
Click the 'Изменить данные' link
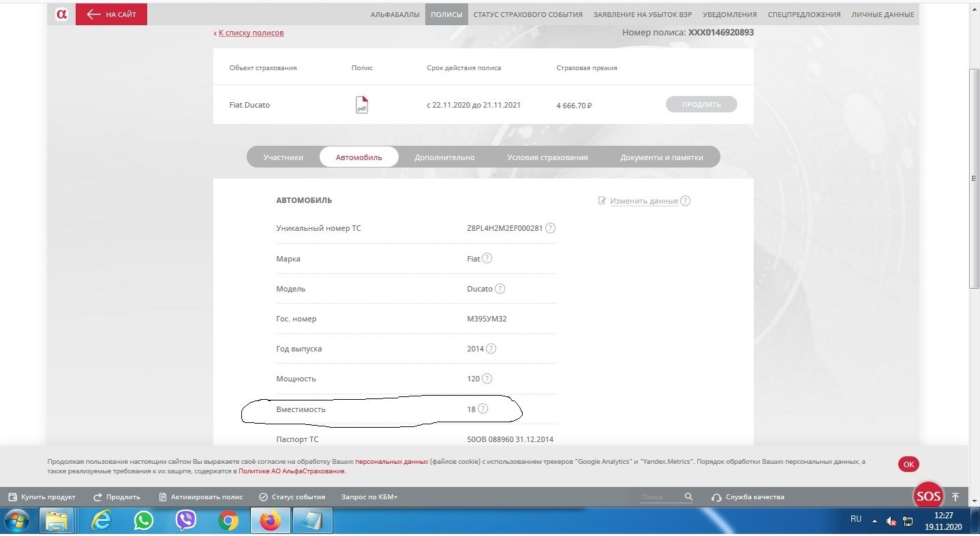pyautogui.click(x=644, y=201)
